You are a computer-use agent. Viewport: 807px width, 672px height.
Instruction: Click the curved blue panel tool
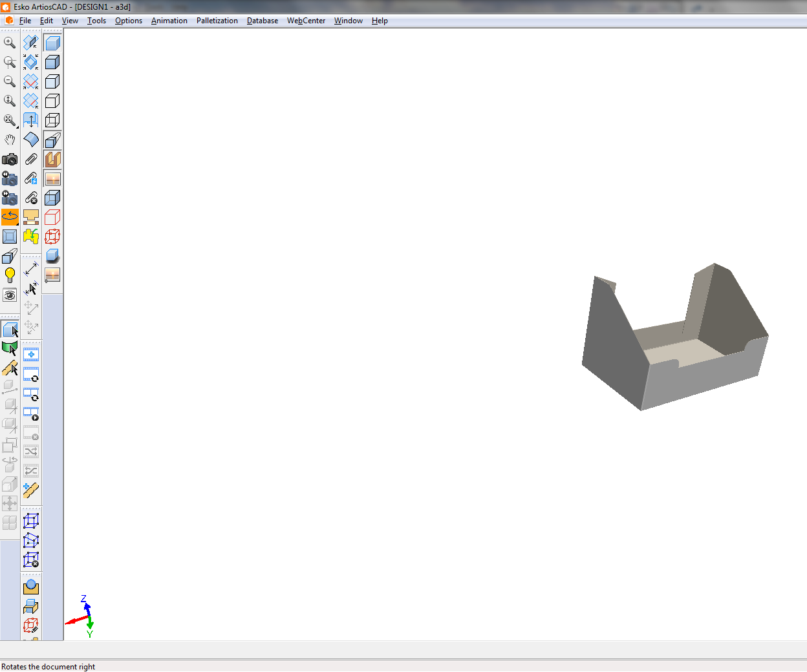click(x=31, y=140)
